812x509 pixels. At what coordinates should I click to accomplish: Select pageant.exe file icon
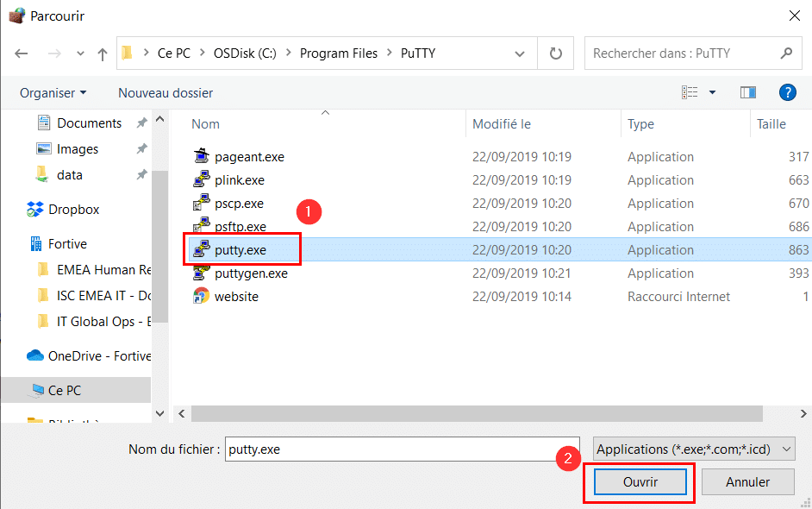tap(202, 156)
